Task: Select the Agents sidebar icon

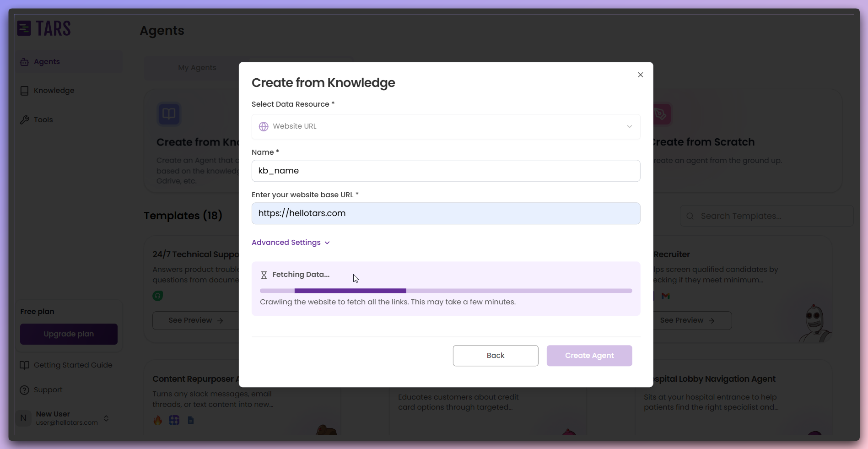Action: click(24, 61)
